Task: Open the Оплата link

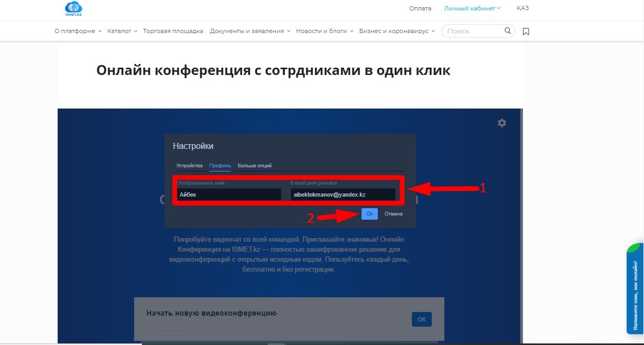Action: tap(420, 8)
